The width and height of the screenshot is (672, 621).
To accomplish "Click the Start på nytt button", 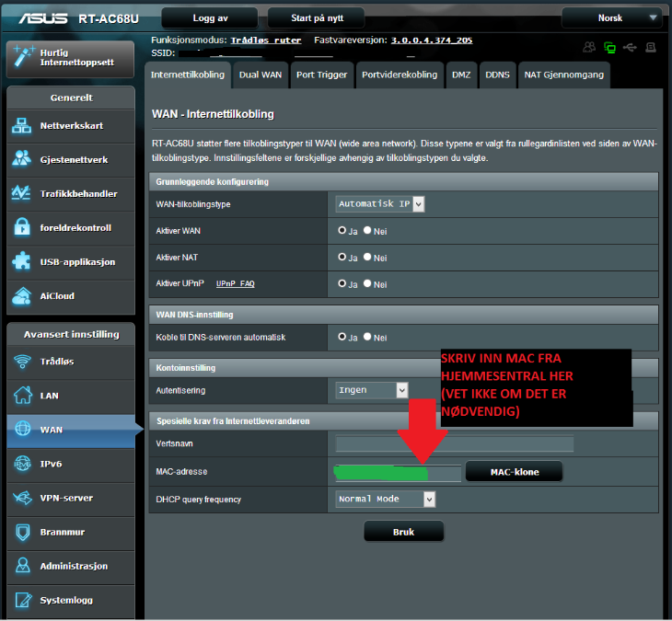I will (x=317, y=18).
